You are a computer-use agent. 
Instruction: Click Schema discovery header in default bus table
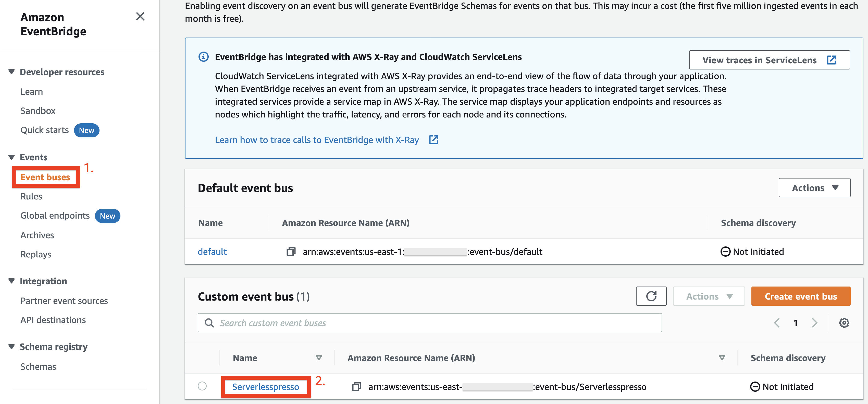coord(758,223)
